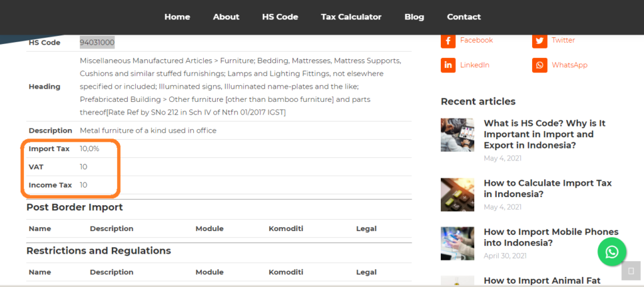Follow the WhatsApp text link
The image size is (644, 287).
570,65
